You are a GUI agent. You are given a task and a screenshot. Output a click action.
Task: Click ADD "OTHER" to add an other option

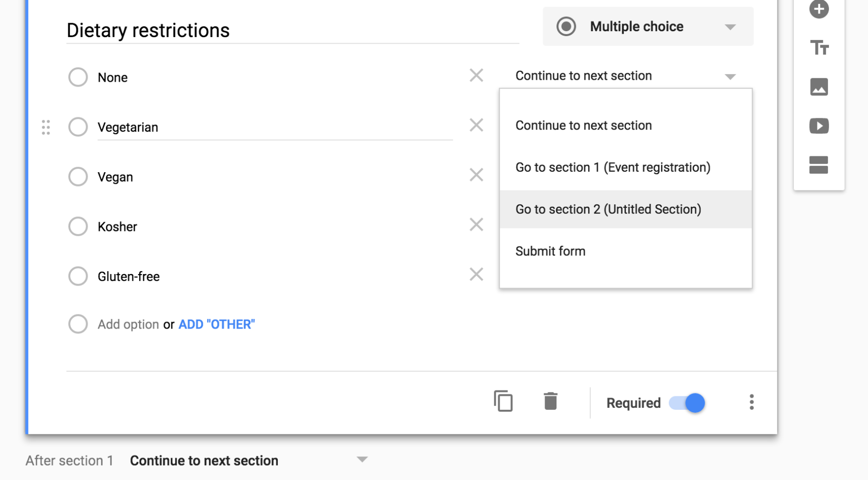pos(216,324)
